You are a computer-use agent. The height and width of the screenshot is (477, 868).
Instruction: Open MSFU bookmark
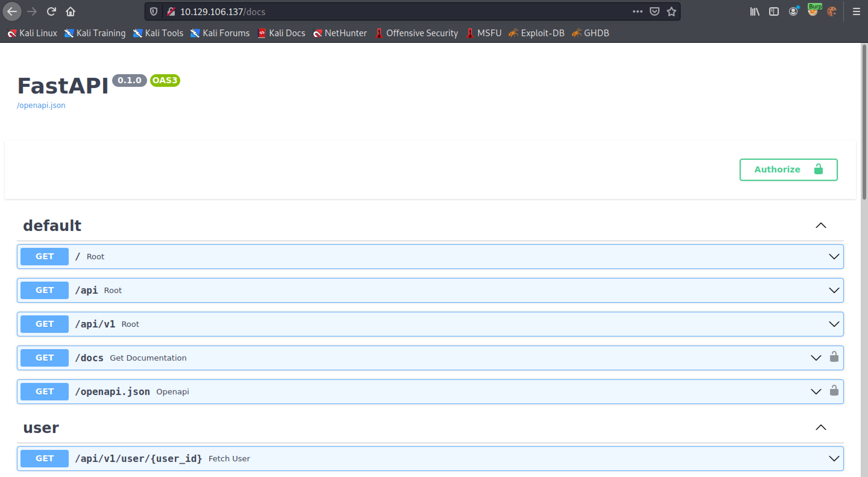point(484,33)
